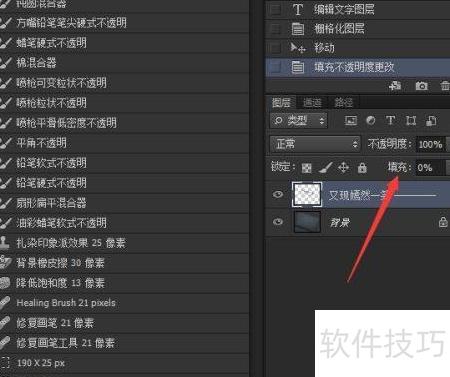Select the type layer filter icon

(390, 120)
